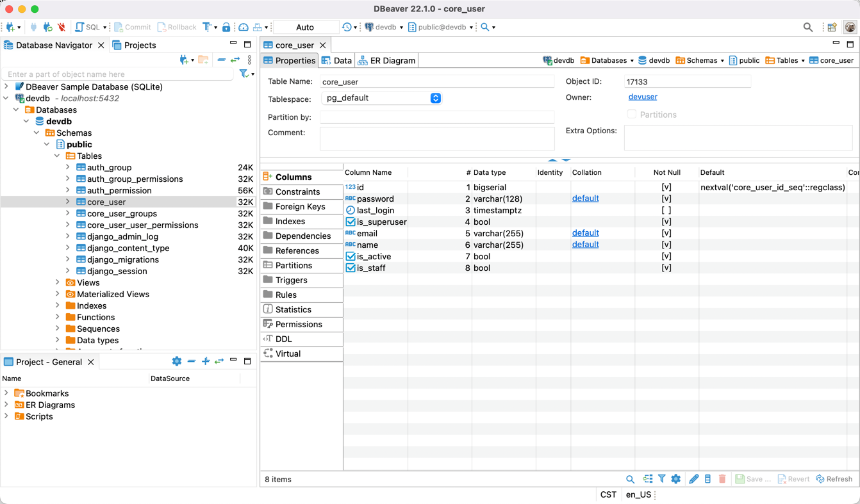Image resolution: width=860 pixels, height=504 pixels.
Task: Expand DBeaver Sample Database node
Action: point(6,86)
